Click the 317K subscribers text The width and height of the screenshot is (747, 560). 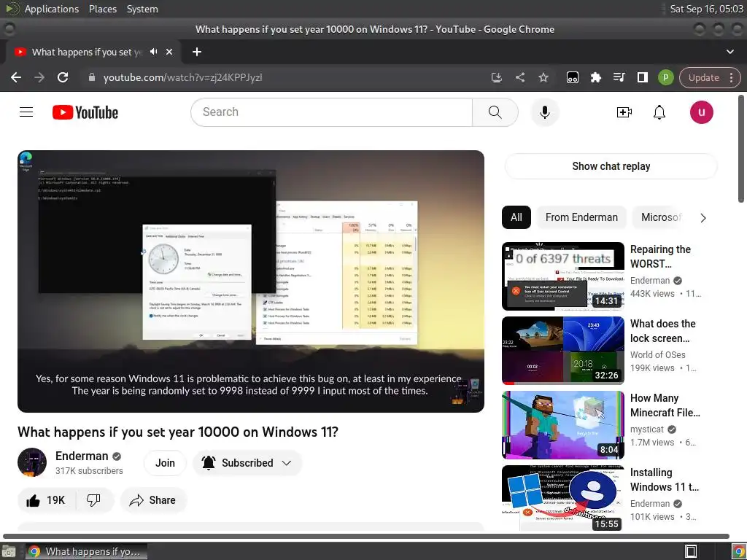(x=89, y=470)
